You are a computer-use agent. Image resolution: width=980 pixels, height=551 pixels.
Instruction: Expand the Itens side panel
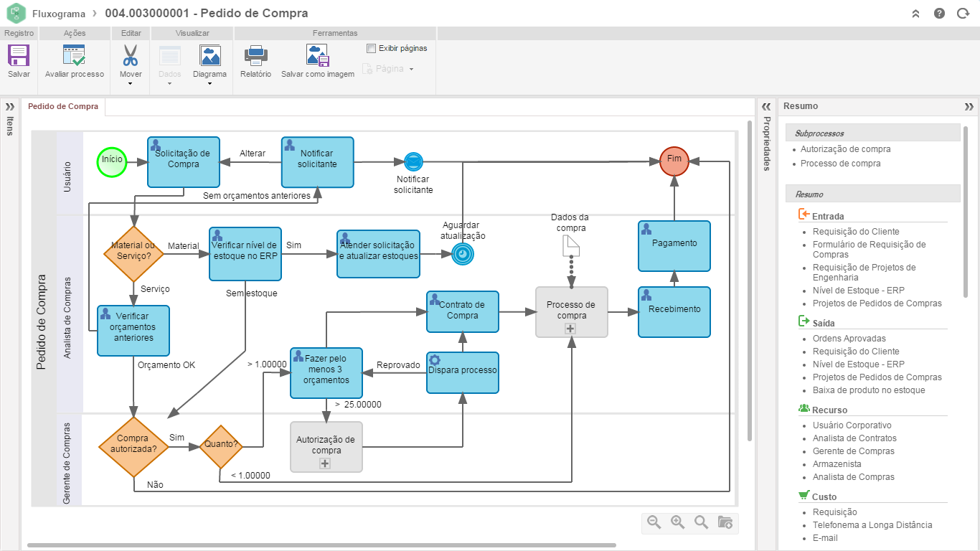pos(10,106)
